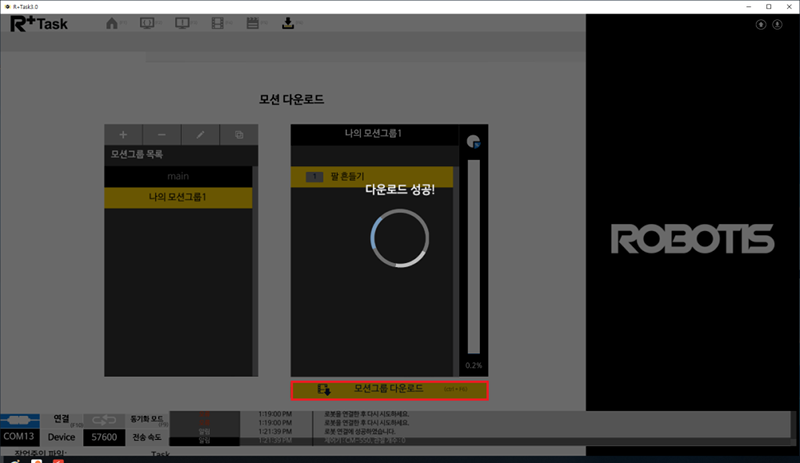
Task: Click the monitor alert icon in toolbar
Action: tap(182, 22)
